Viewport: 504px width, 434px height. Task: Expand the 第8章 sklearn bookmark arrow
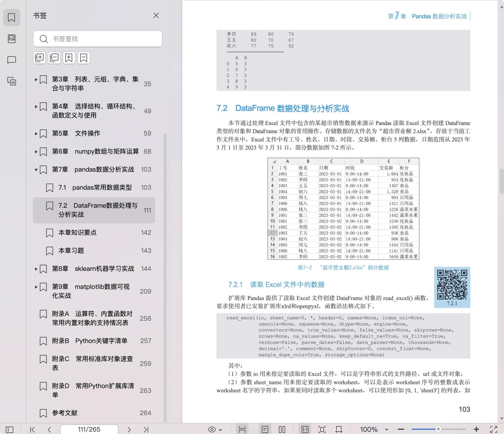(36, 269)
